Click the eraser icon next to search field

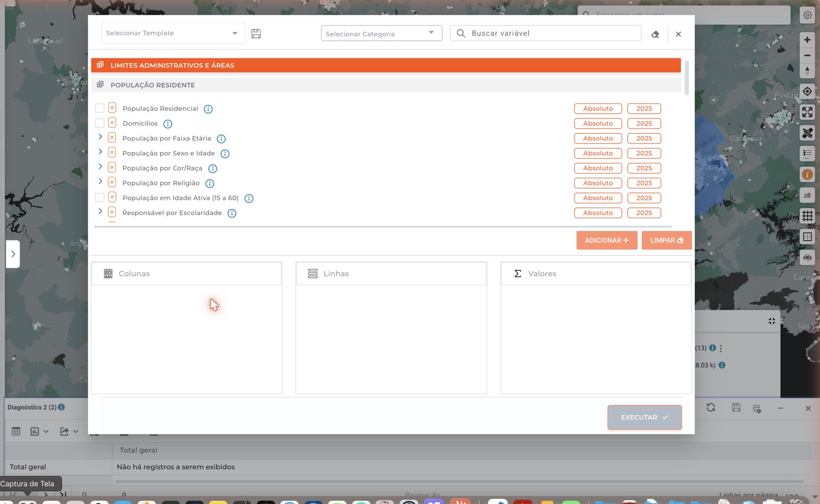[655, 34]
